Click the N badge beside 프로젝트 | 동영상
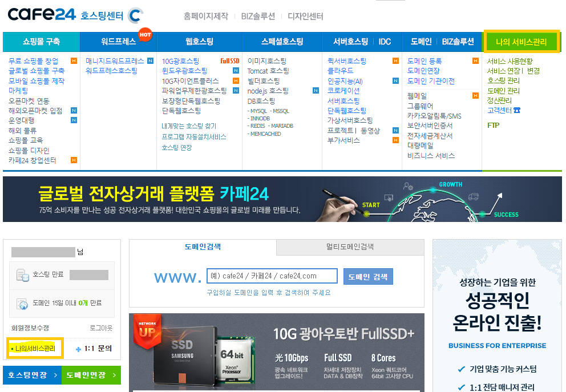Image resolution: width=566 pixels, height=392 pixels. point(395,130)
